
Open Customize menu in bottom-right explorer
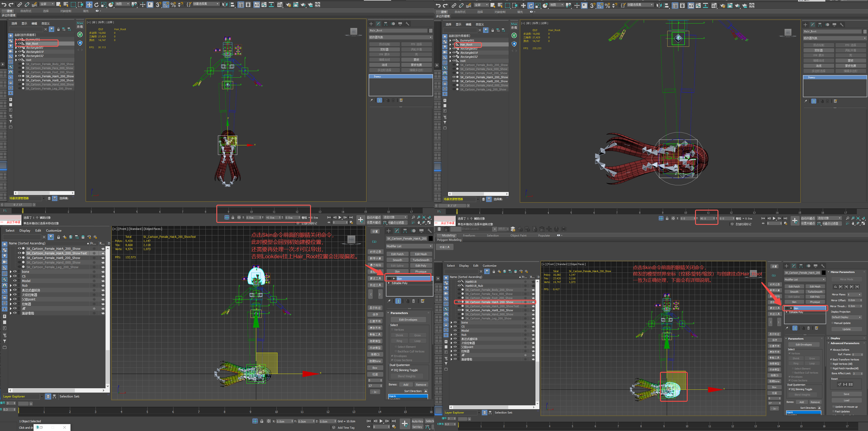tap(489, 266)
